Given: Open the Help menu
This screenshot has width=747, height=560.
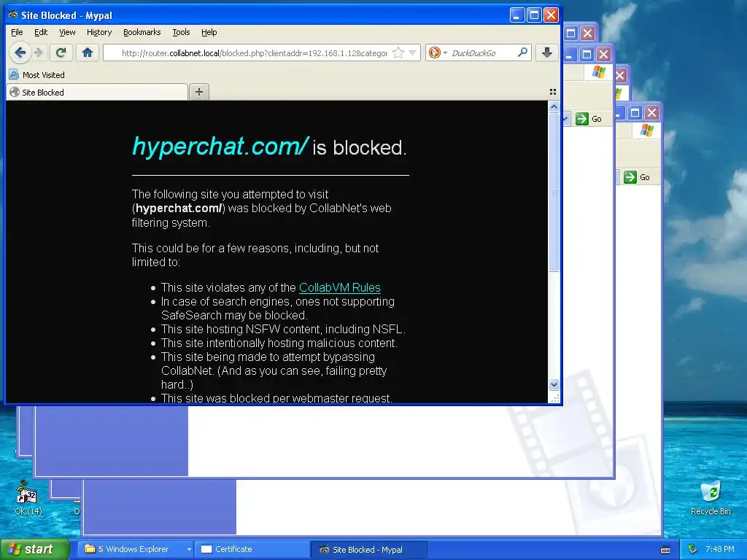Looking at the screenshot, I should pyautogui.click(x=209, y=32).
